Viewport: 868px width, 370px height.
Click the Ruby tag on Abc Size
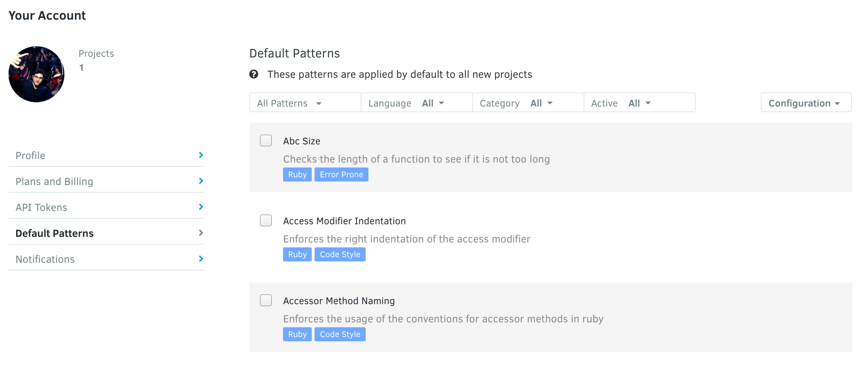297,174
